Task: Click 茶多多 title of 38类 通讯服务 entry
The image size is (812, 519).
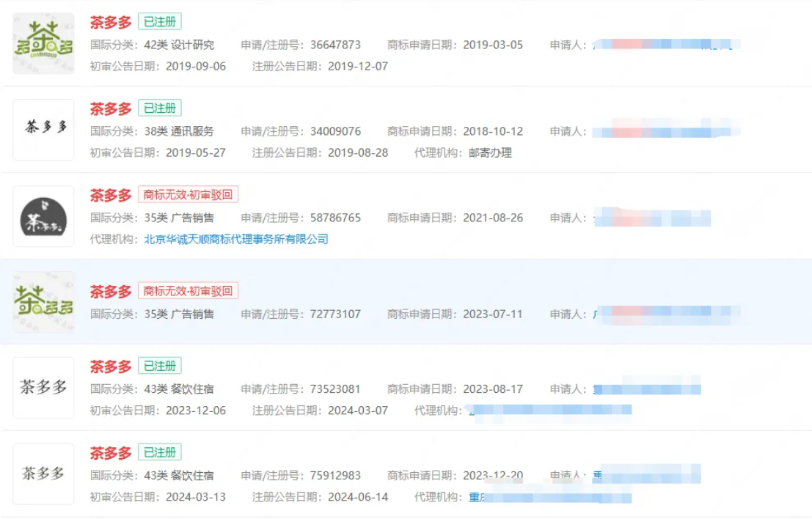Action: click(111, 108)
